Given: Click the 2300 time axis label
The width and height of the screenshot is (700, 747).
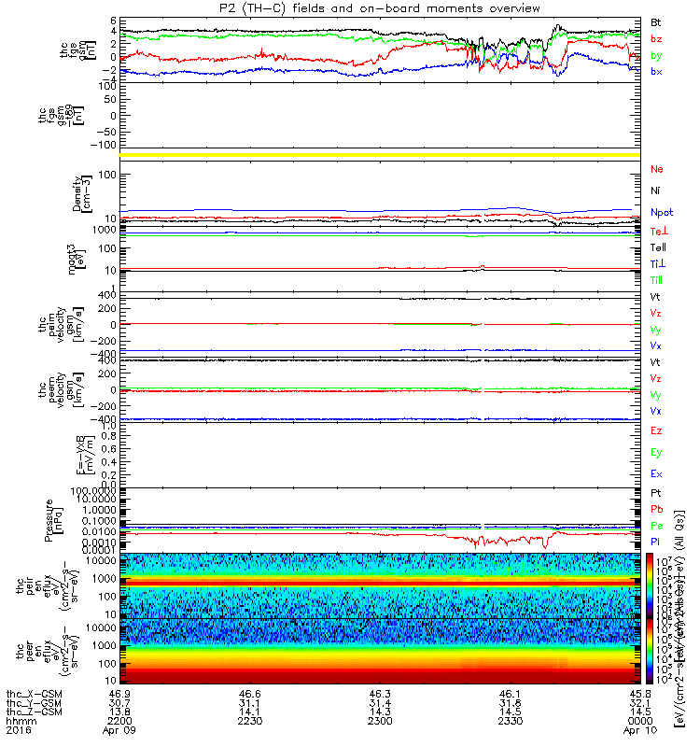Looking at the screenshot, I should point(380,721).
